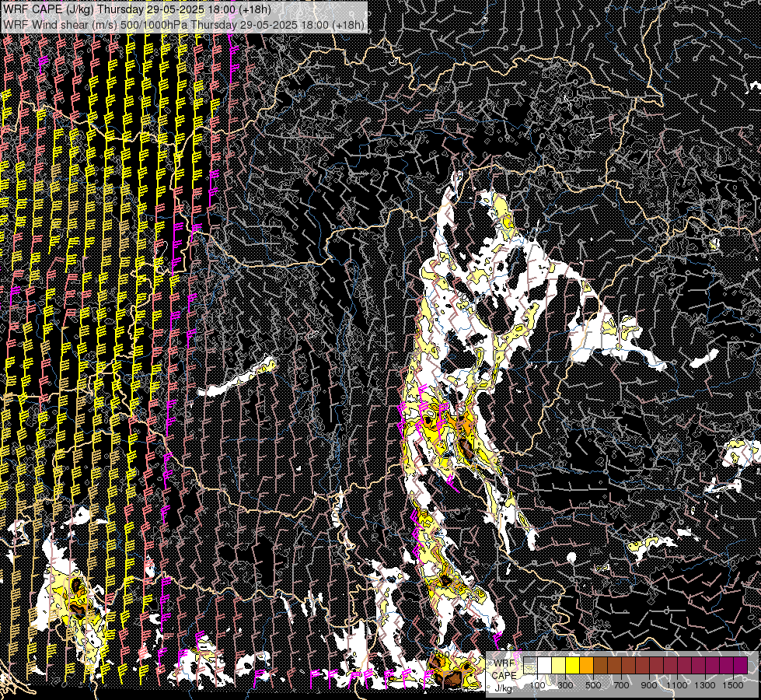Click the orange CAPE legend swatch

tap(586, 665)
